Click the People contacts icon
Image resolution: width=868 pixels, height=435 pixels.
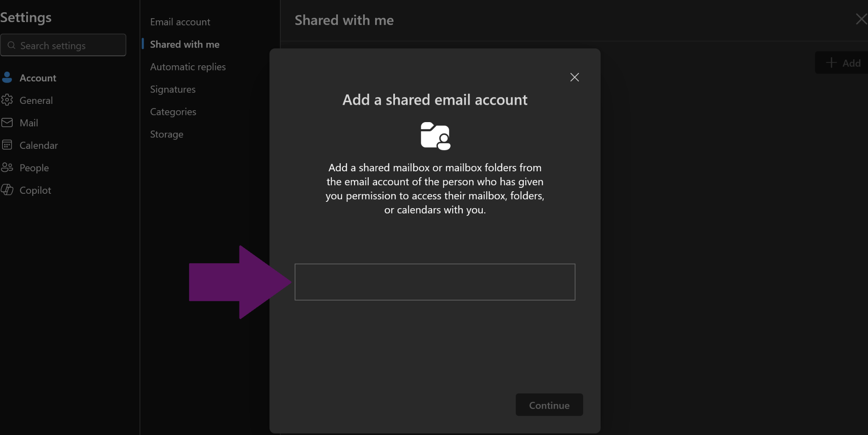coord(7,167)
